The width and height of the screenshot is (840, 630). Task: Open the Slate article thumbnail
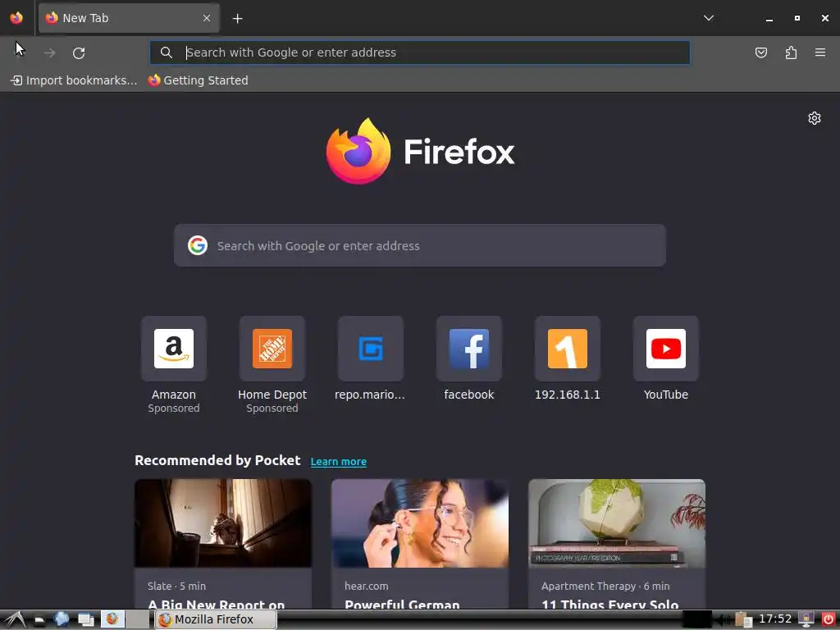point(223,523)
